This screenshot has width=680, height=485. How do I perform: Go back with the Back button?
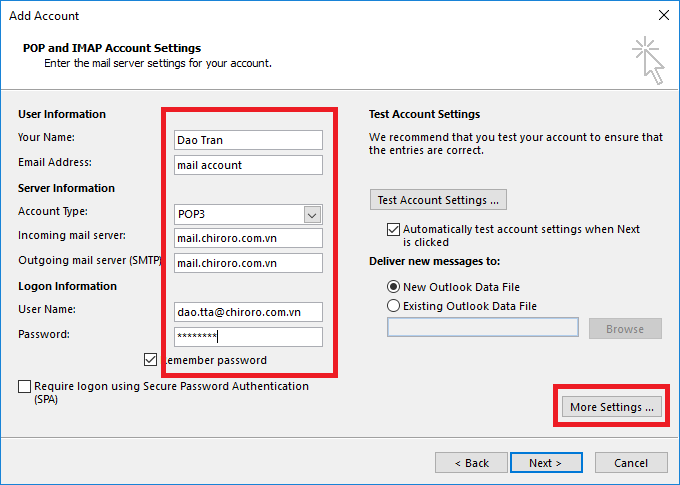pyautogui.click(x=471, y=463)
